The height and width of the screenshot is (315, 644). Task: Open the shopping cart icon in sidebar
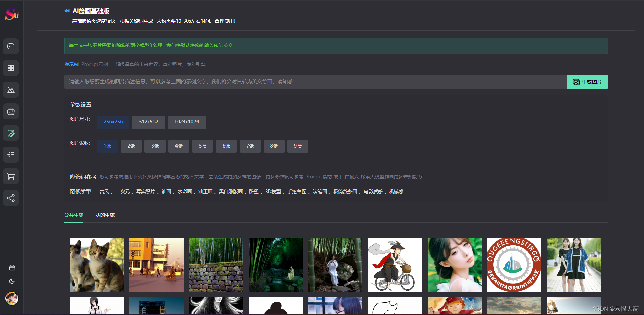click(x=11, y=176)
